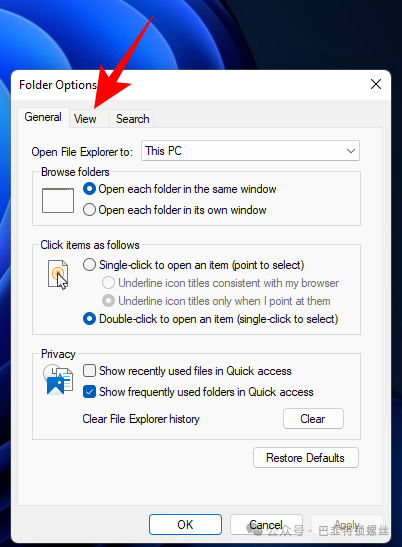Screen dimensions: 402x547
Task: Click the Restore Defaults button
Action: [306, 457]
